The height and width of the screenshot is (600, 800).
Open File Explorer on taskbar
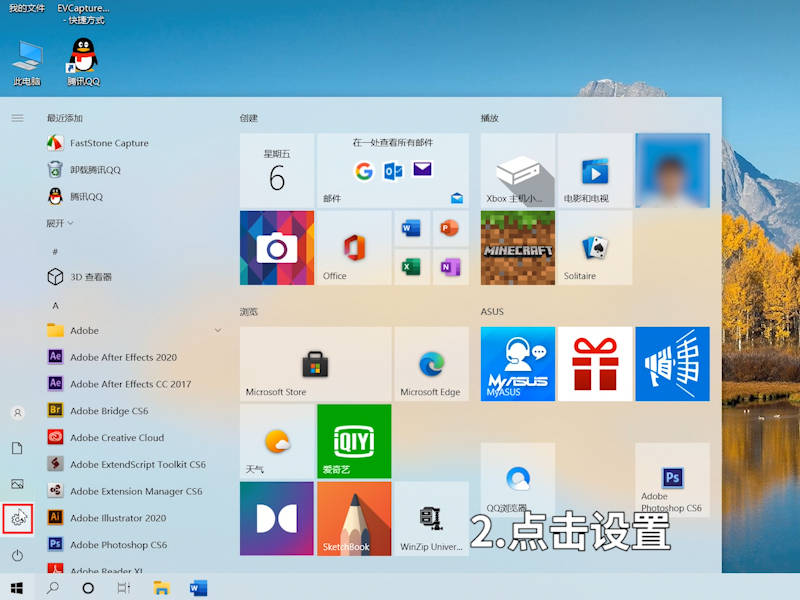161,588
